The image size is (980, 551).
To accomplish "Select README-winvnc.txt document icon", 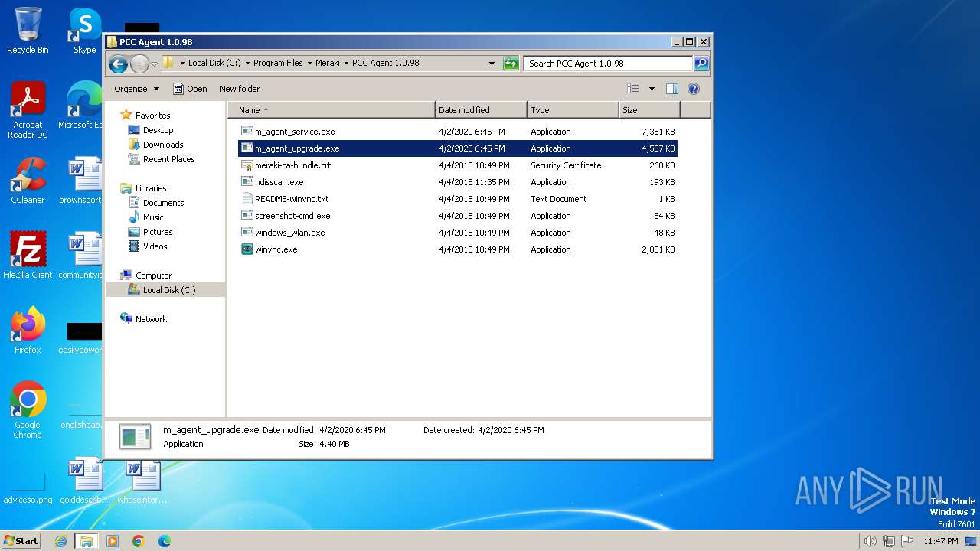I will click(247, 199).
